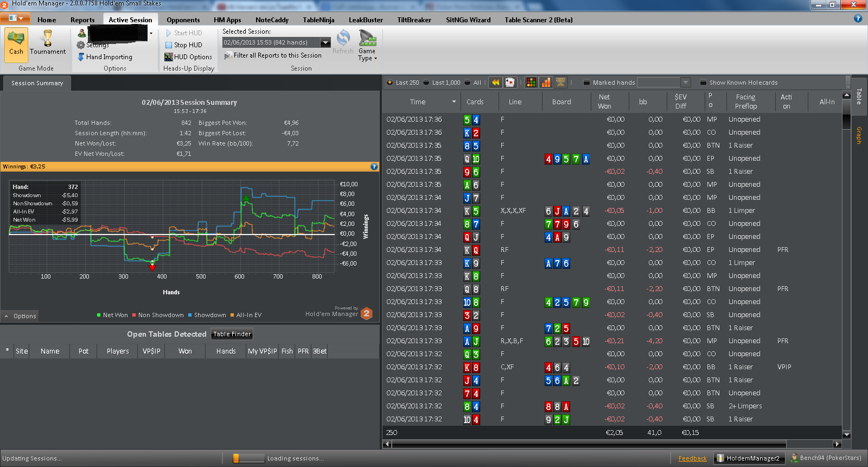This screenshot has height=467, width=868.
Task: Open Game Type dropdown
Action: coord(367,46)
